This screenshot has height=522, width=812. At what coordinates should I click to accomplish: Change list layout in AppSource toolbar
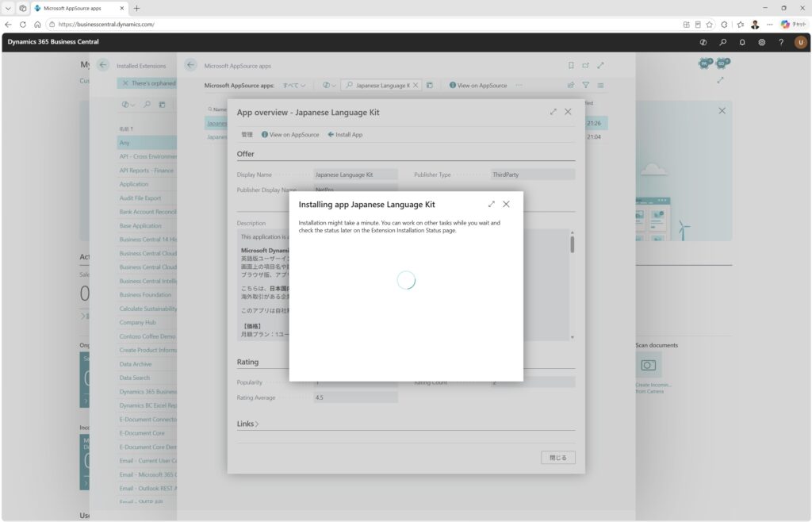point(601,86)
